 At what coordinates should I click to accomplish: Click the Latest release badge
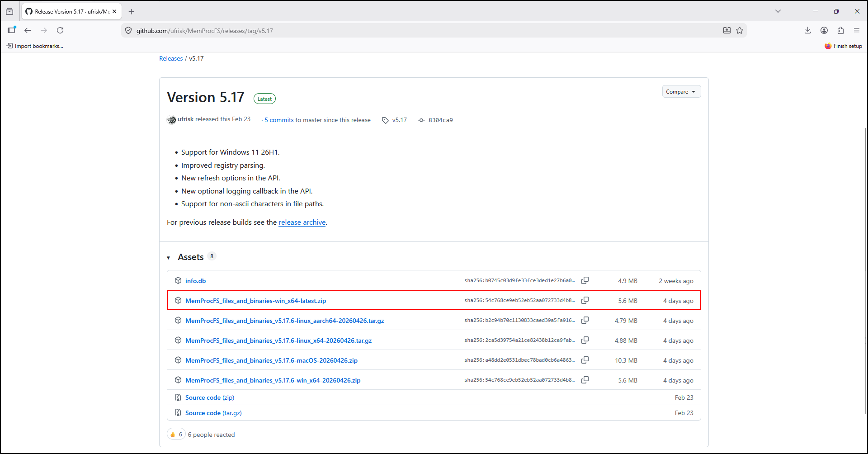tap(264, 99)
